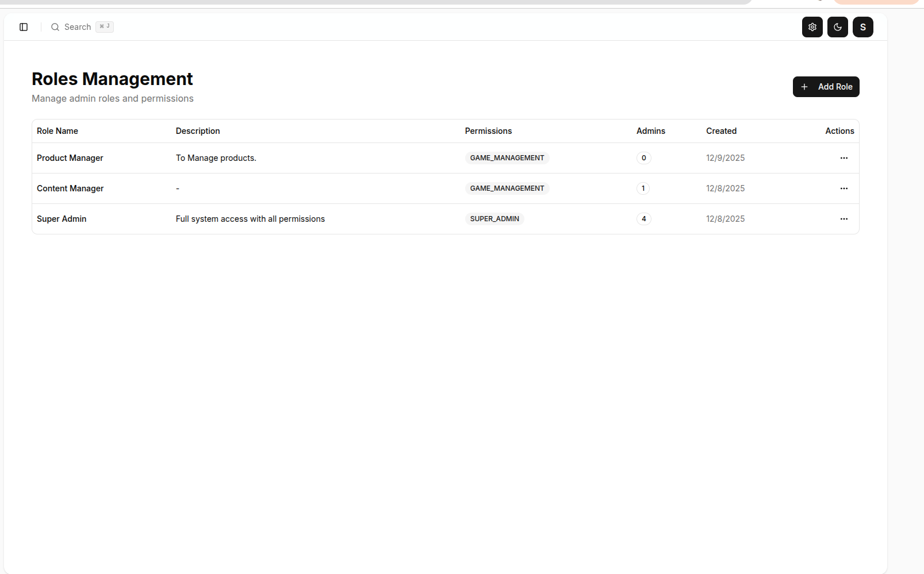Open the user avatar S menu
This screenshot has height=574, width=924.
862,27
